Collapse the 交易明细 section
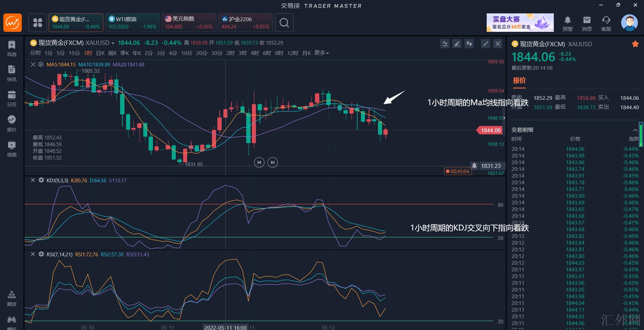 (635, 130)
